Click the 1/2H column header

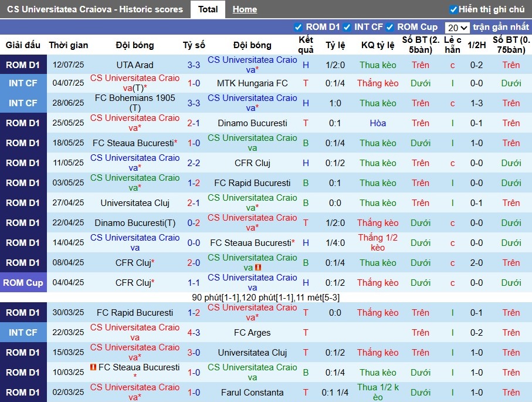click(476, 45)
